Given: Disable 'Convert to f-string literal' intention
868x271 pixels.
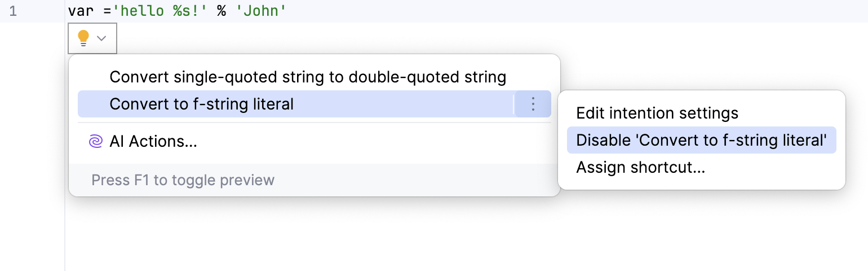Looking at the screenshot, I should tap(701, 140).
